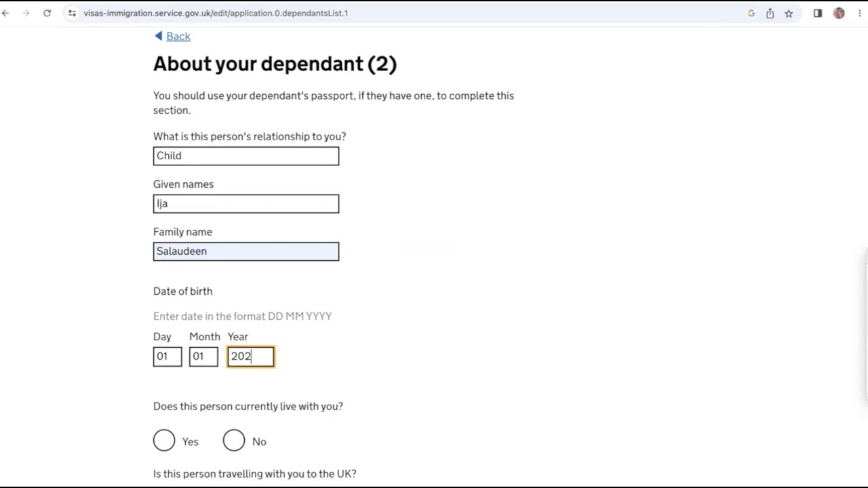868x488 pixels.
Task: Select No for currently lives with you
Action: (x=234, y=441)
